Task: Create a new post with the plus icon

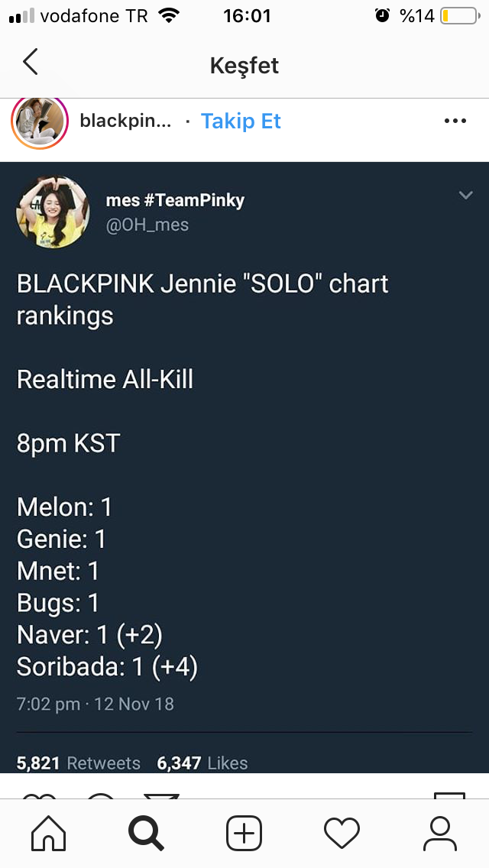Action: (244, 833)
